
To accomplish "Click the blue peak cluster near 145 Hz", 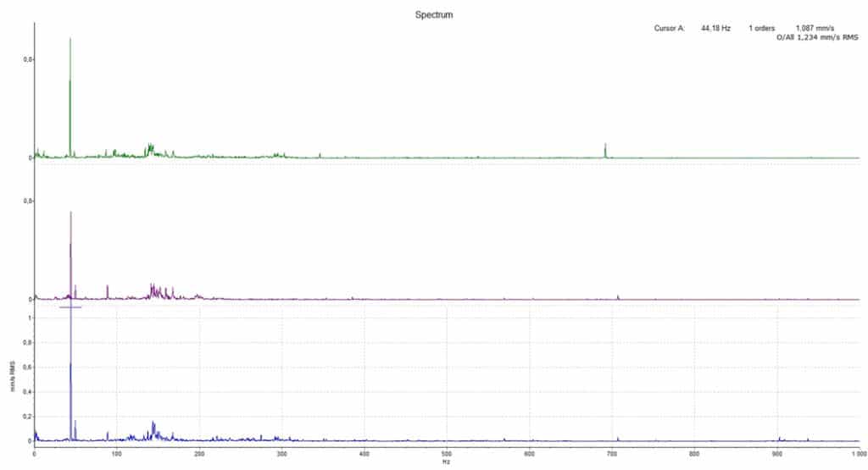I will 153,428.
